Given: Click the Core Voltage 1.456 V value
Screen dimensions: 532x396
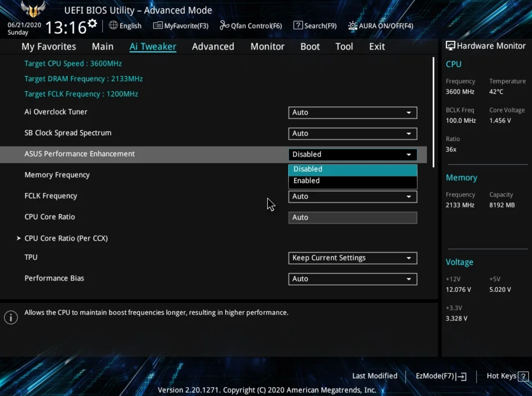Looking at the screenshot, I should click(500, 121).
